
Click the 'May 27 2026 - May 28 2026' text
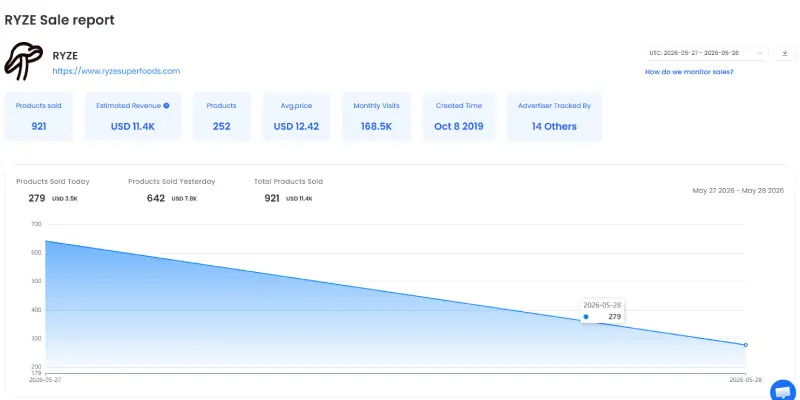point(738,190)
